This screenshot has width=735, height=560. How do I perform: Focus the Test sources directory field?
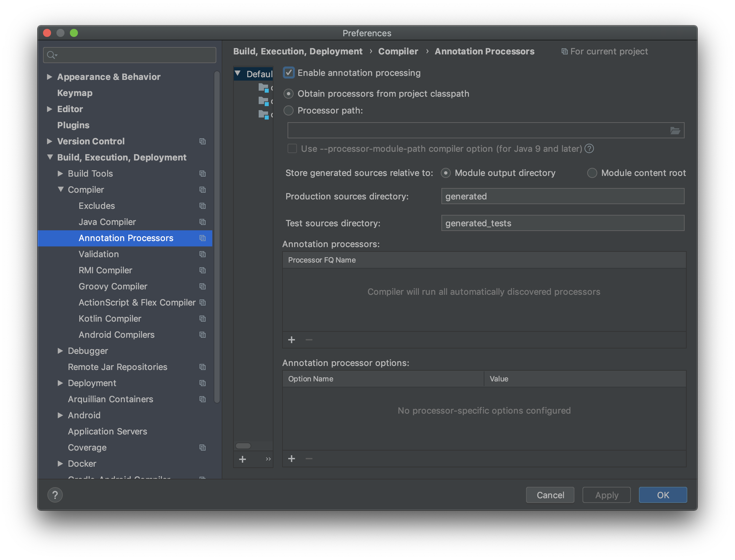coord(563,223)
